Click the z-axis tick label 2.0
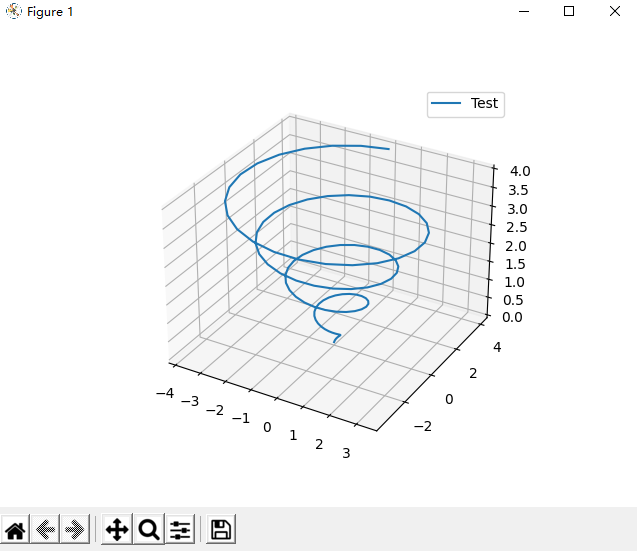Image resolution: width=637 pixels, height=551 pixels. pyautogui.click(x=516, y=246)
